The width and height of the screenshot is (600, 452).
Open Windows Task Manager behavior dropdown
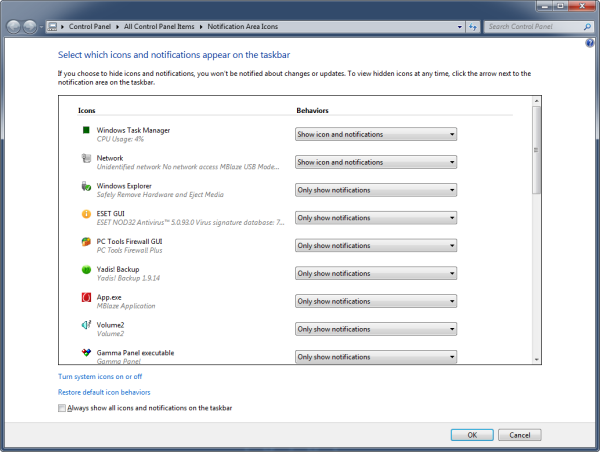[x=376, y=134]
